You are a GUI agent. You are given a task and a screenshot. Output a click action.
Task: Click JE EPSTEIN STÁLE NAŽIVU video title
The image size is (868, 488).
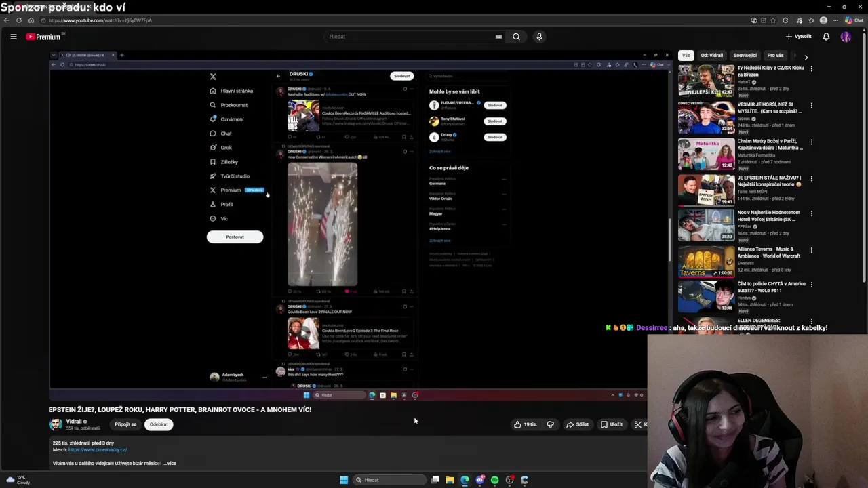tap(770, 181)
